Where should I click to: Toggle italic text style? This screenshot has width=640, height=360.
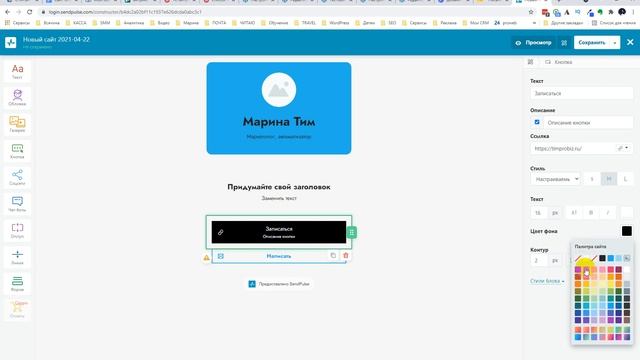coord(607,213)
